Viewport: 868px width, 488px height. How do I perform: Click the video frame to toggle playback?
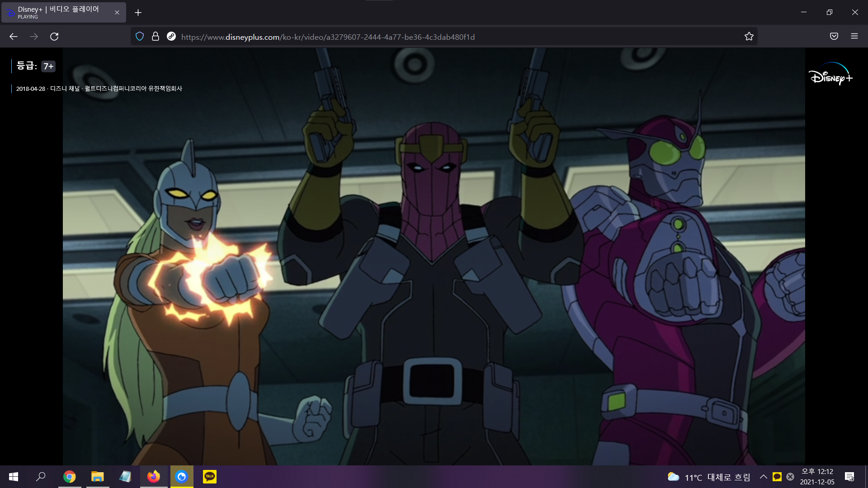[x=434, y=256]
